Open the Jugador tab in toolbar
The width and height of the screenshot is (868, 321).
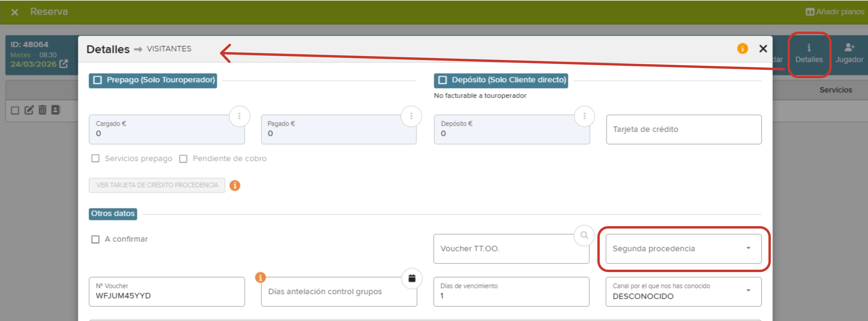849,54
